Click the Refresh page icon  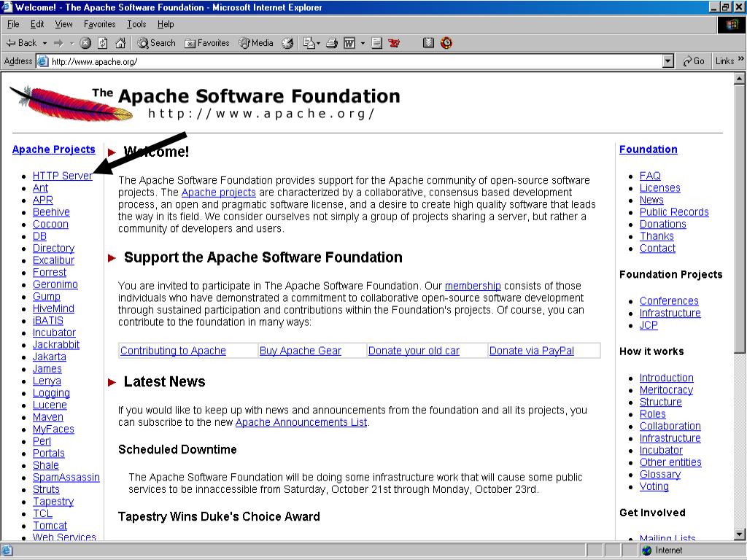point(102,43)
